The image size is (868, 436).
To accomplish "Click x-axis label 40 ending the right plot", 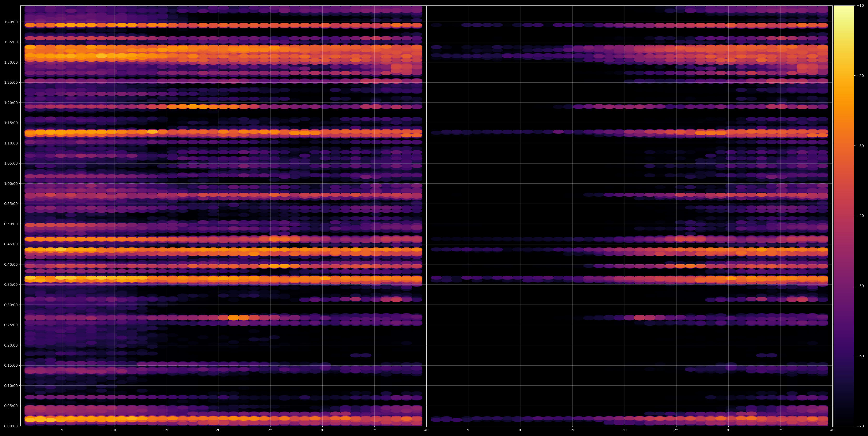I will [832, 430].
